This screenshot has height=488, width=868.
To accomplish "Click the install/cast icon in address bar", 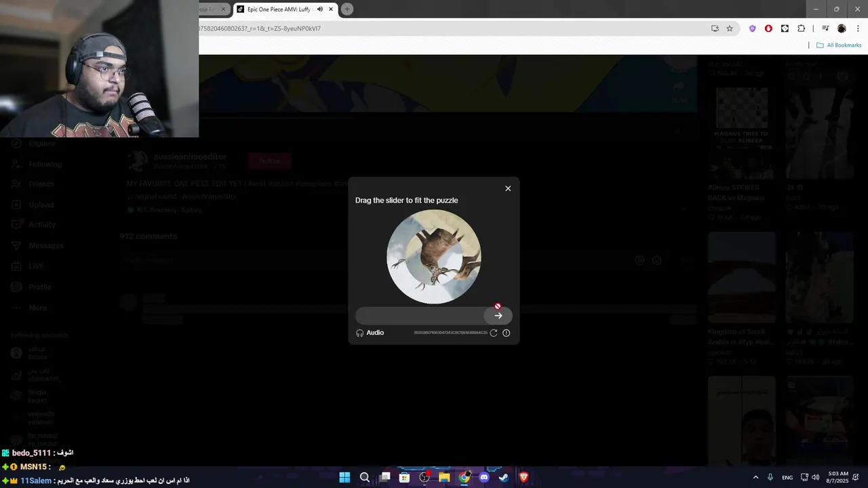I will click(x=715, y=28).
